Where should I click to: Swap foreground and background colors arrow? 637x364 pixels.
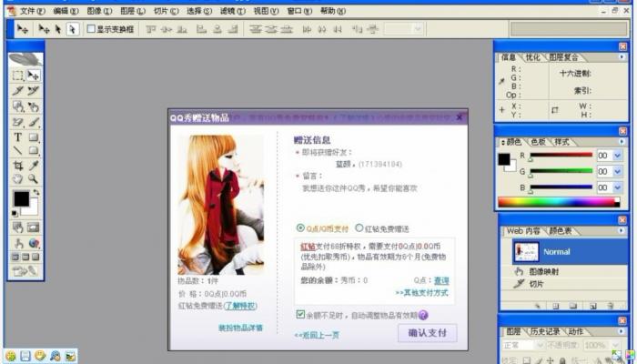click(x=36, y=193)
